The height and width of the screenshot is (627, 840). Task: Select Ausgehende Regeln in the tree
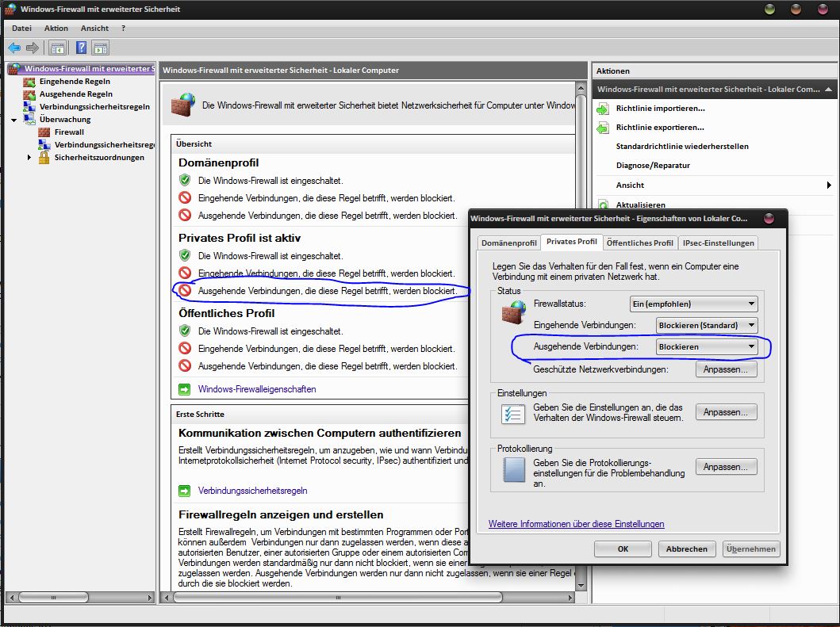pos(75,94)
